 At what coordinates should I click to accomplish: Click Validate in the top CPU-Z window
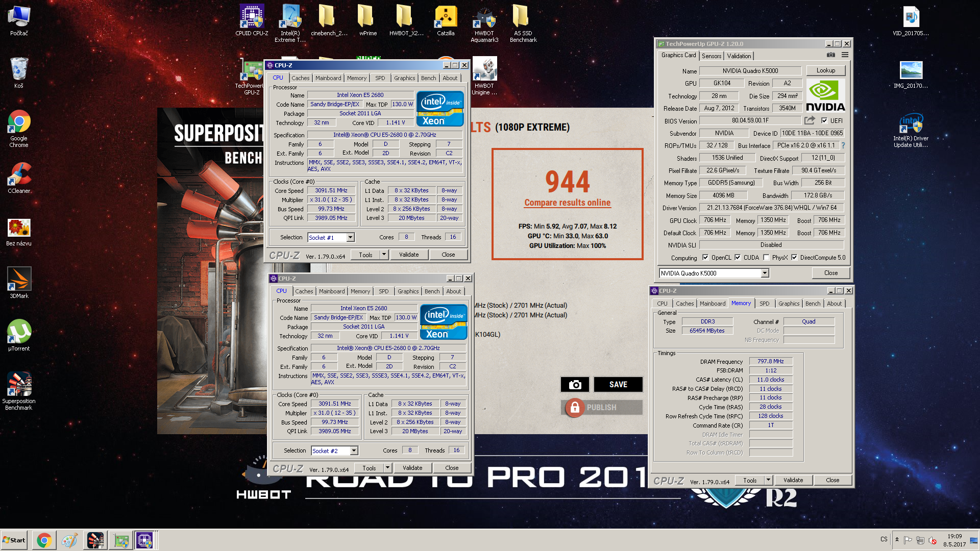pos(409,255)
